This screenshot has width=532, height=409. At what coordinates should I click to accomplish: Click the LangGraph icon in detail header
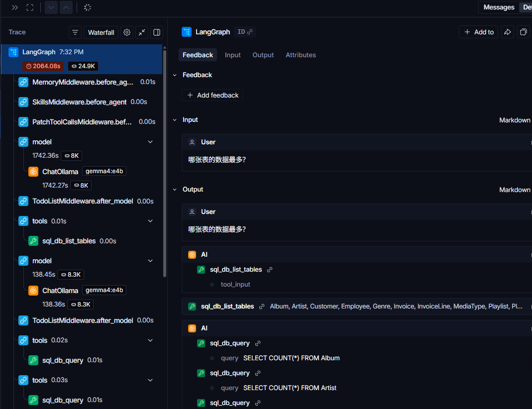[187, 32]
